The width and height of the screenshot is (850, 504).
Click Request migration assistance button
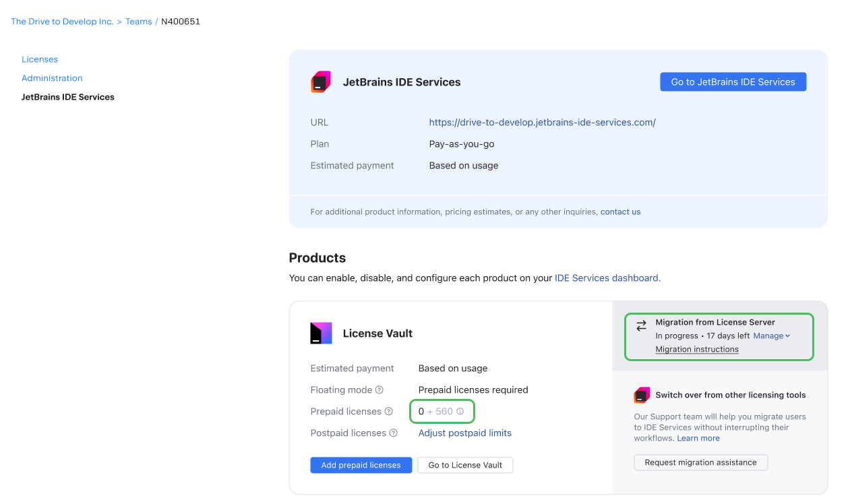(700, 462)
